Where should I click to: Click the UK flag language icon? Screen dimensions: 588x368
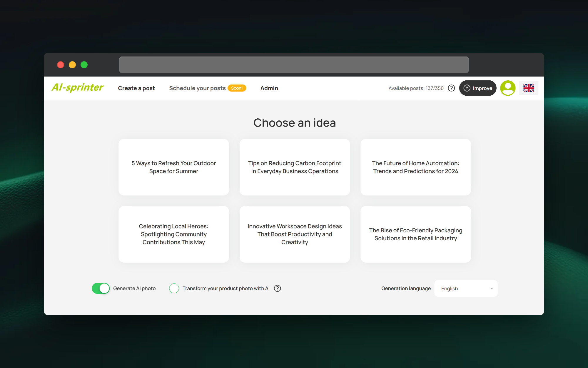click(x=529, y=88)
